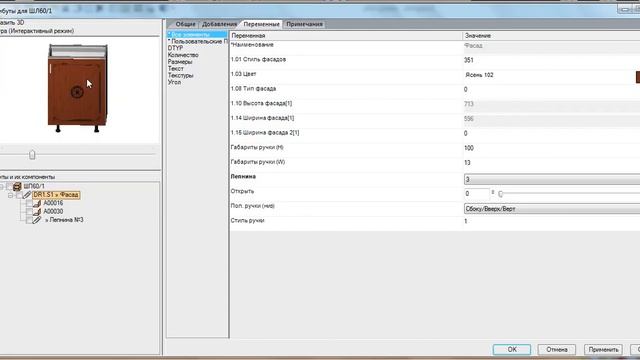Click the Отмена button
Screen dimensions: 640x360
point(557,349)
